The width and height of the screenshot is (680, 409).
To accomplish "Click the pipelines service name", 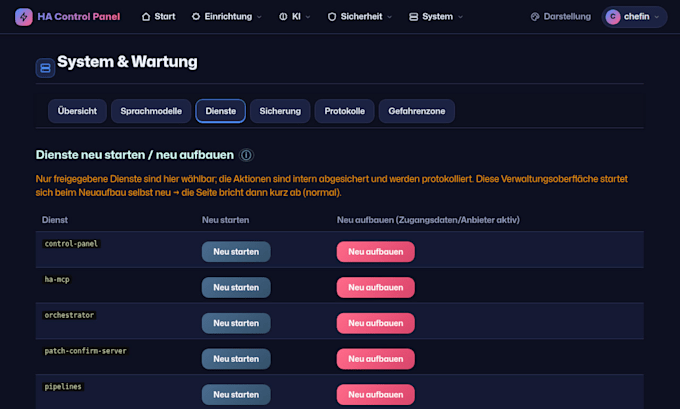I will (63, 386).
